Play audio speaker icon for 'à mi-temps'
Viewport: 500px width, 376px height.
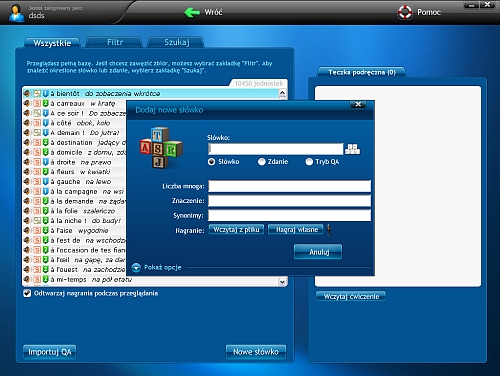27,279
